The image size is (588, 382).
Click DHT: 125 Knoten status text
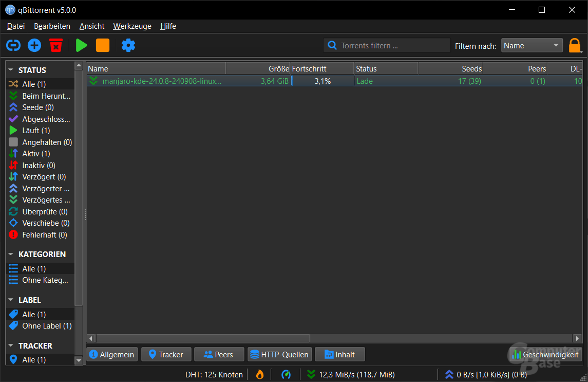[x=214, y=374]
